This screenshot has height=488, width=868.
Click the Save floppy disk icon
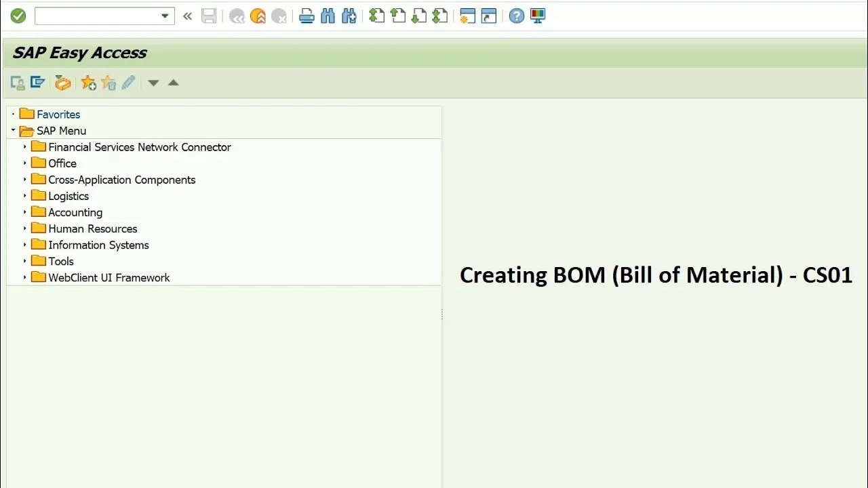[209, 16]
